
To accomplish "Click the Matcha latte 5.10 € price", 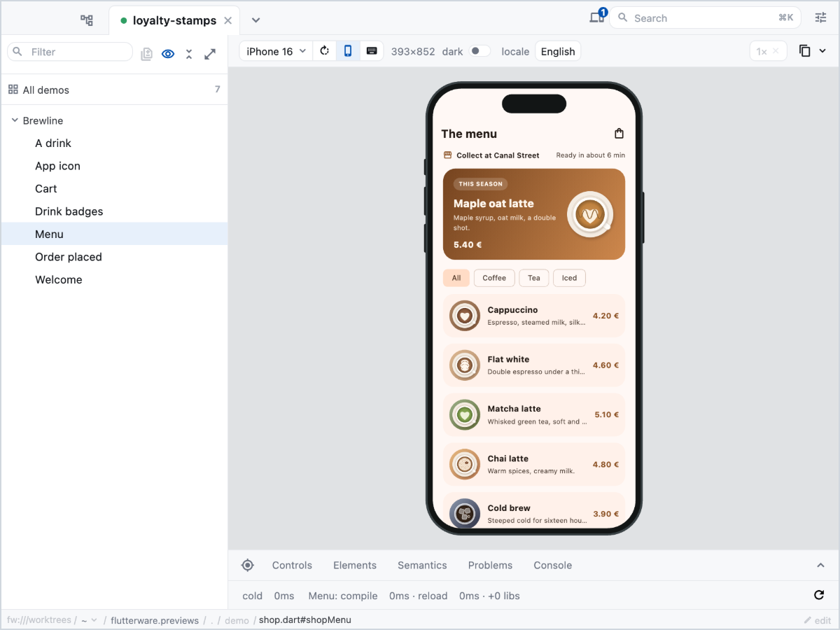I will [x=606, y=415].
